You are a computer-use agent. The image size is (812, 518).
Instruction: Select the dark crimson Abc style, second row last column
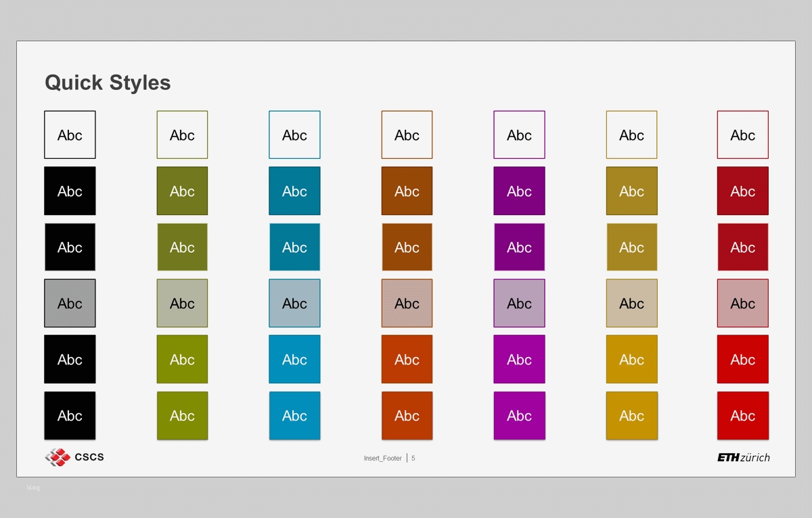(742, 191)
